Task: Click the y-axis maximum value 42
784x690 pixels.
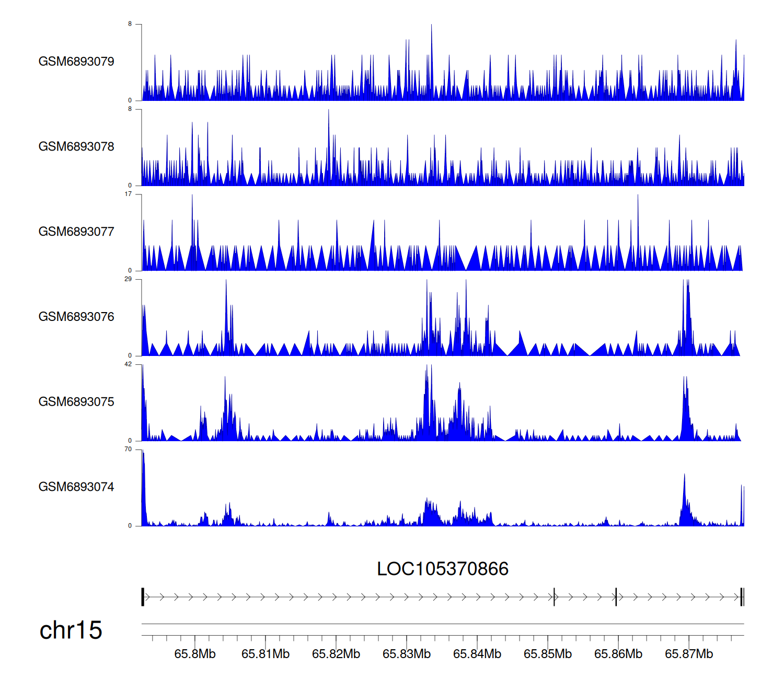Action: 128,364
